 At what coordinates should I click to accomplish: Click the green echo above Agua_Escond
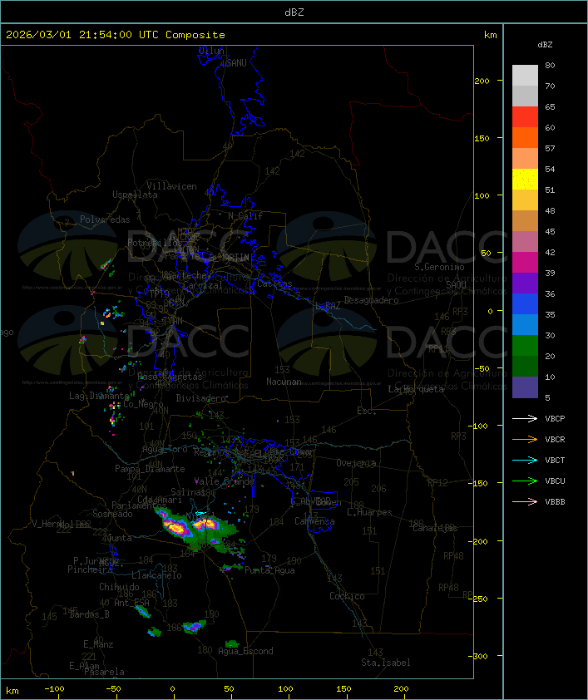coord(232,643)
